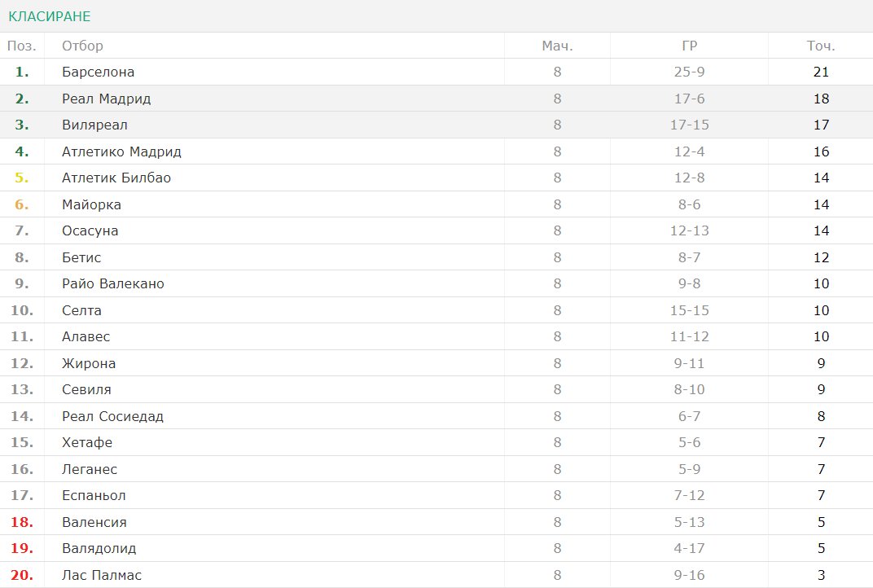Viewport: 873px width, 588px height.
Task: Click the Отбор column header
Action: (82, 46)
